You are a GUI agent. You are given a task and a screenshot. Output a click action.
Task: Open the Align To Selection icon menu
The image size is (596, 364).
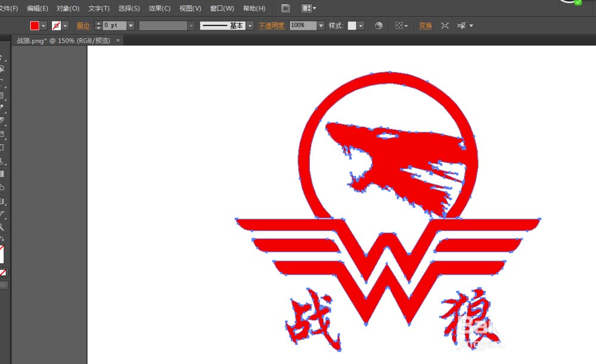(x=401, y=26)
